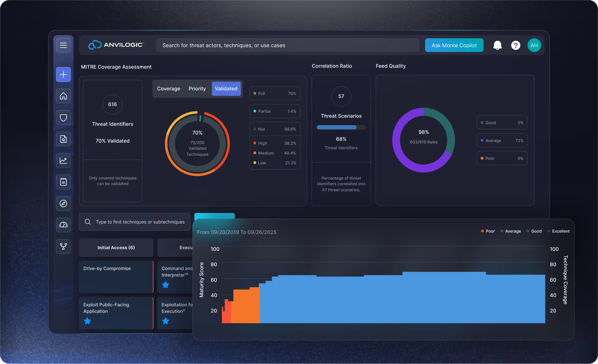Toggle the Poor legend item in chart

(x=488, y=231)
